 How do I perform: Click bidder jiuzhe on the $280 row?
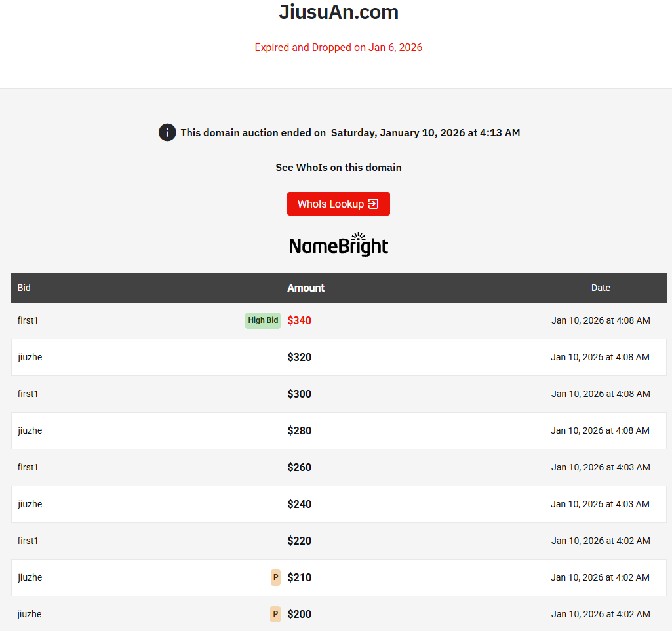(30, 430)
